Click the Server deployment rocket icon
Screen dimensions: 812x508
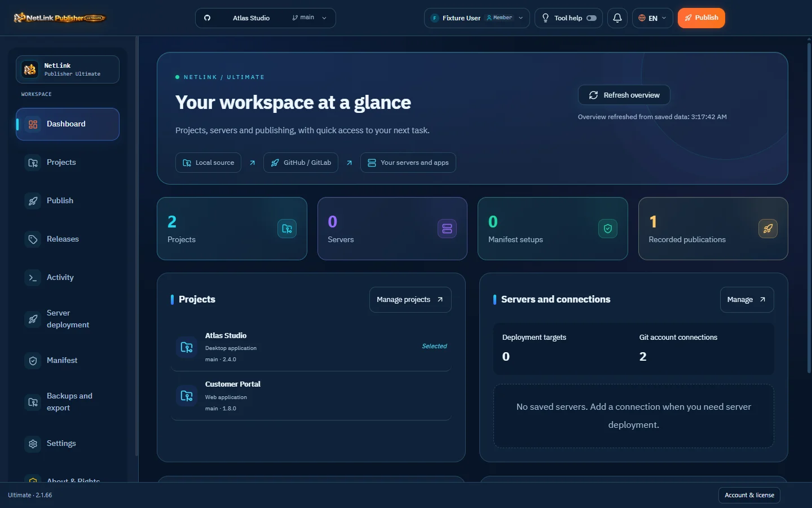[x=33, y=319]
